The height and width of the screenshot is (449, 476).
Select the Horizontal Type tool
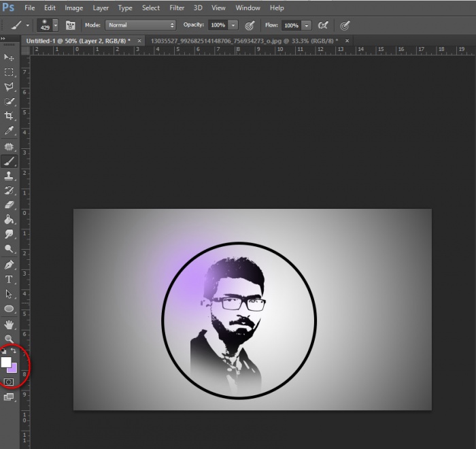[x=10, y=279]
